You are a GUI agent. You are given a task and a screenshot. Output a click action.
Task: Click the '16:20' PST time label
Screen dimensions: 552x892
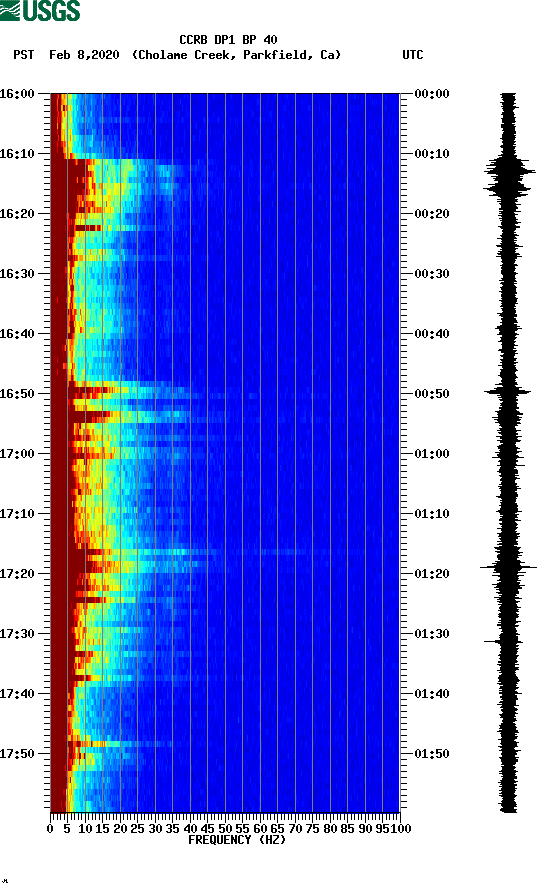pos(17,213)
